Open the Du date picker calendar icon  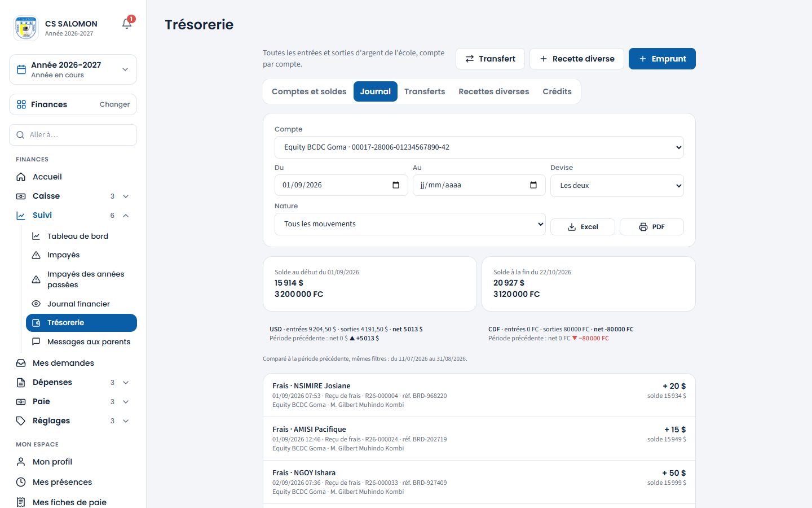click(396, 185)
